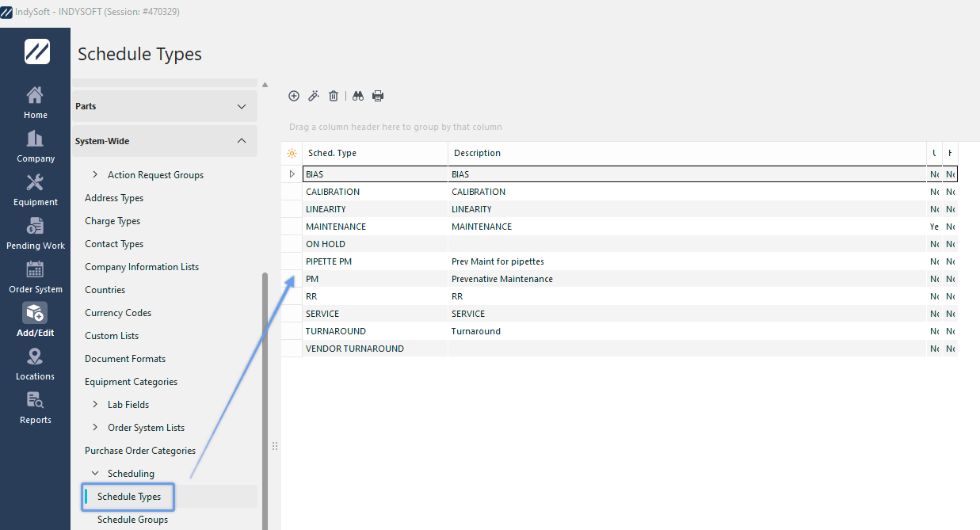
Task: Collapse the System-Wide panel
Action: pyautogui.click(x=242, y=141)
